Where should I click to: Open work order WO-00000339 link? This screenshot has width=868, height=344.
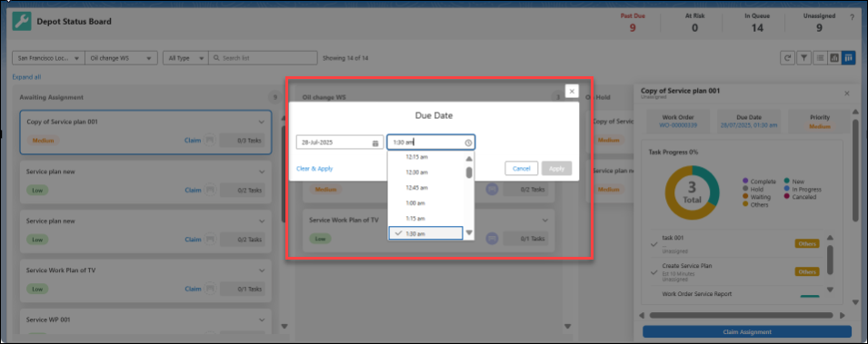click(x=677, y=125)
